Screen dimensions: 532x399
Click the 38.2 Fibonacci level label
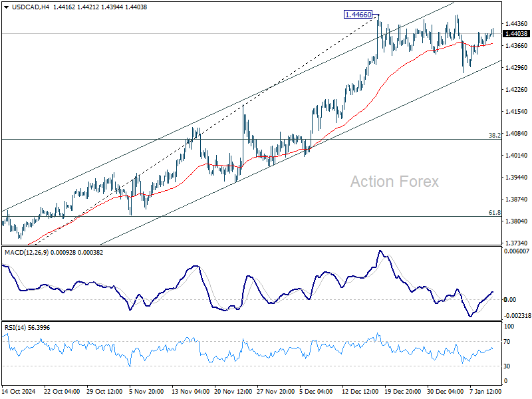coord(494,136)
